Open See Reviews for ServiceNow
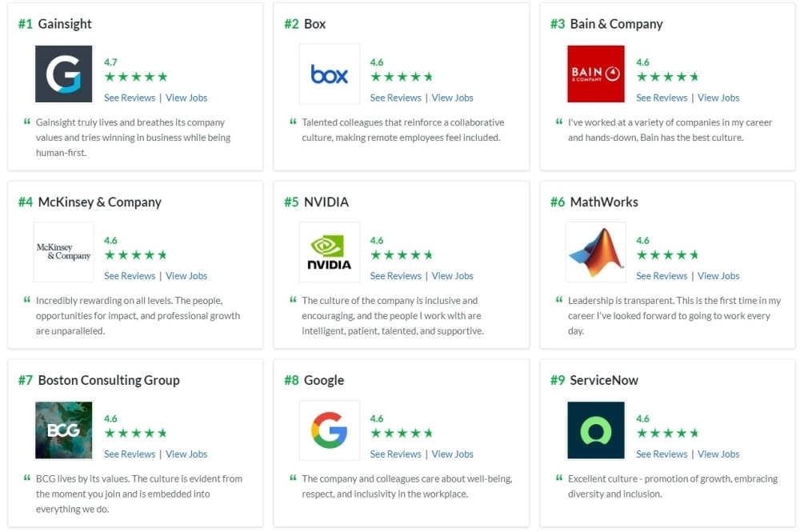 662,454
